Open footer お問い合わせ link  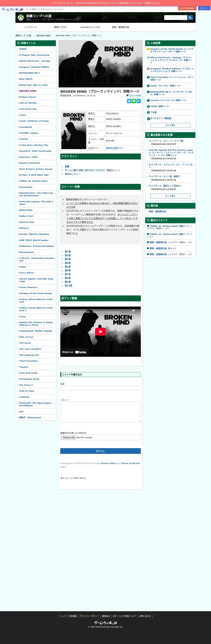[145, 616]
